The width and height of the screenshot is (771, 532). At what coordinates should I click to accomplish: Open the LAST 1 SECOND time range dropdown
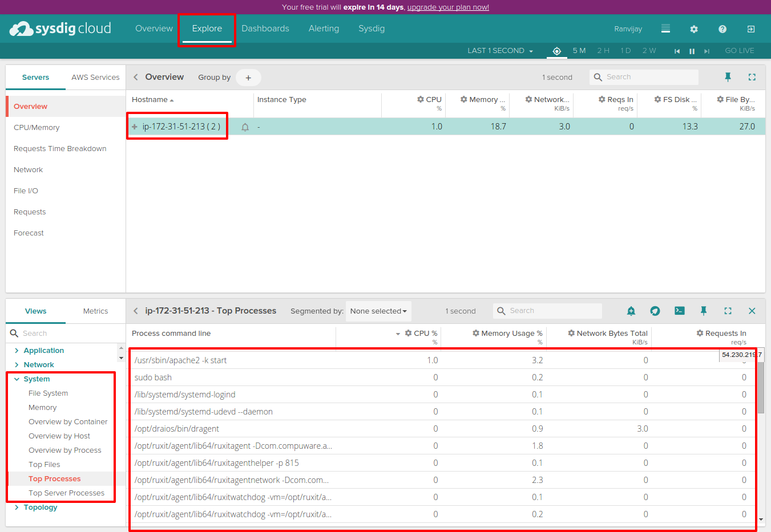pos(500,51)
